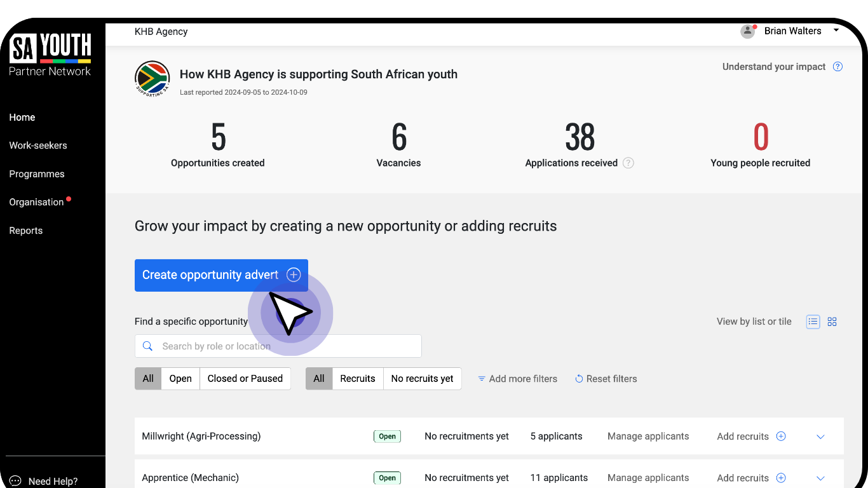Open the Brian Walters account dropdown arrow
The width and height of the screenshot is (868, 488).
(836, 30)
